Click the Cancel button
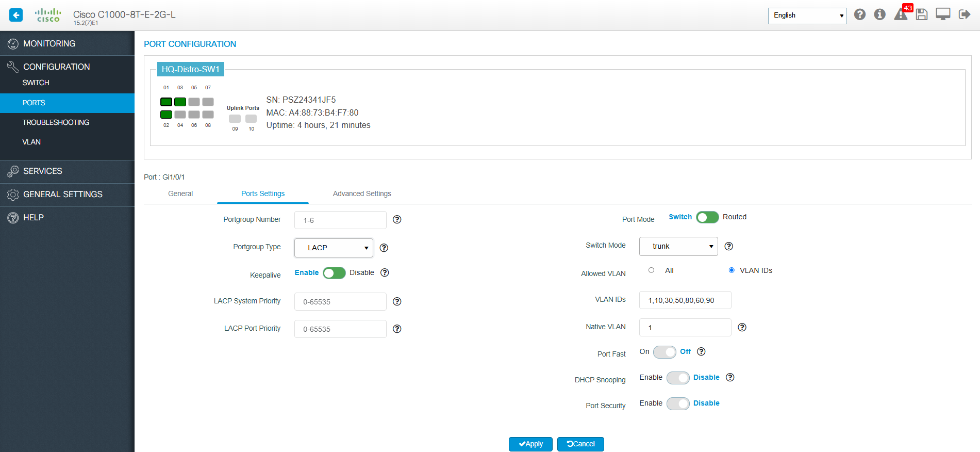Image resolution: width=980 pixels, height=452 pixels. [580, 444]
